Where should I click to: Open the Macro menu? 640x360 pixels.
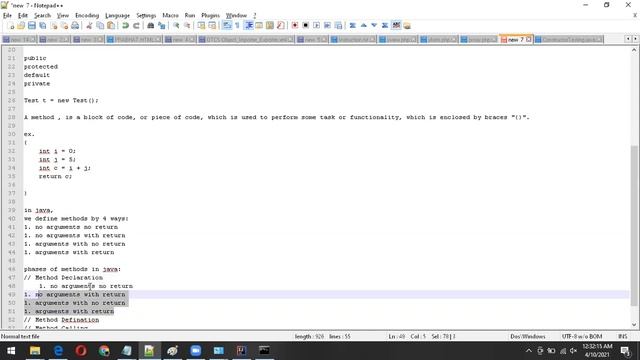coord(170,16)
